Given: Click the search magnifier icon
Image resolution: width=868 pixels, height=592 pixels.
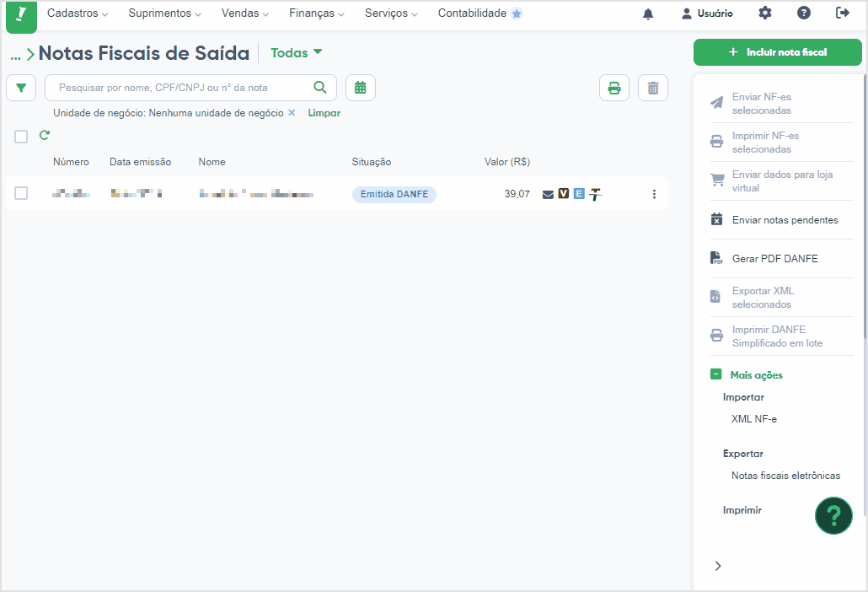Looking at the screenshot, I should (320, 87).
